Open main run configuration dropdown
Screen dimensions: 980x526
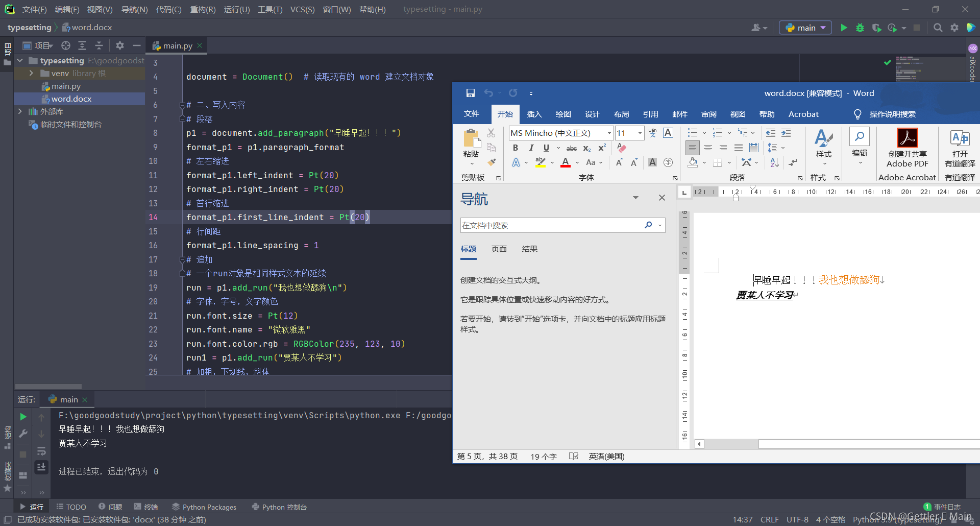click(805, 28)
